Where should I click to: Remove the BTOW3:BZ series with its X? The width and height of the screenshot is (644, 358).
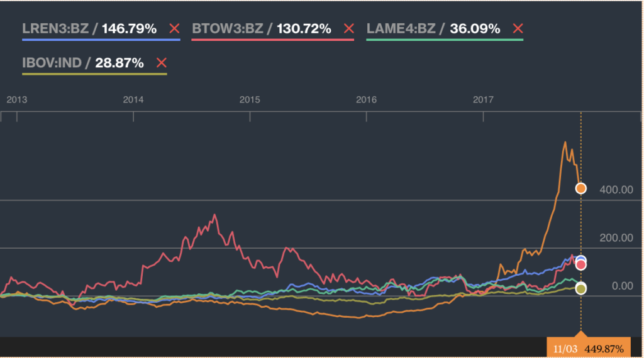(348, 29)
